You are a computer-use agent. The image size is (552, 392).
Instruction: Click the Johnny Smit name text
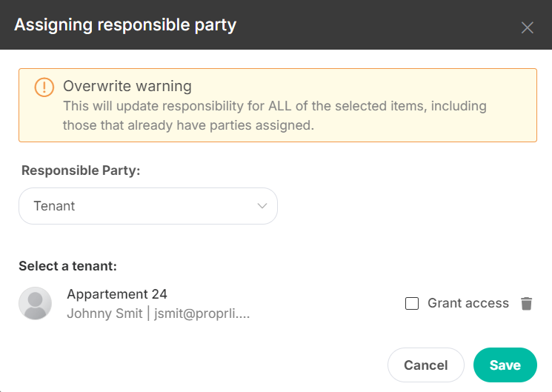tap(104, 313)
